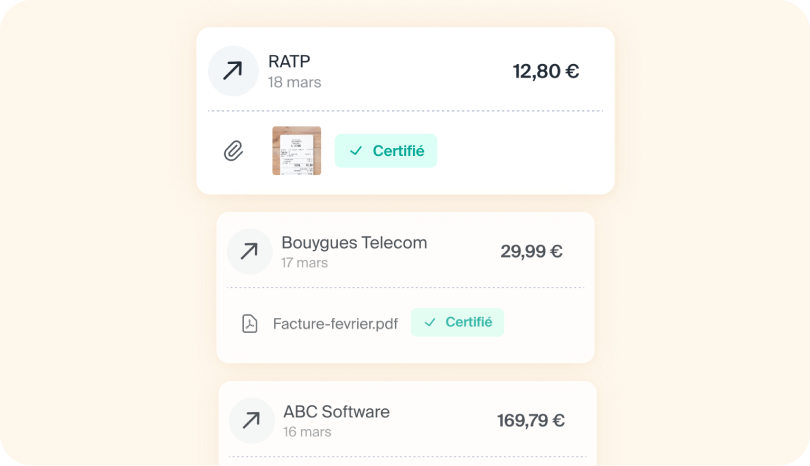
Task: Click the checkmark in RATP Certifié badge
Action: tap(356, 151)
